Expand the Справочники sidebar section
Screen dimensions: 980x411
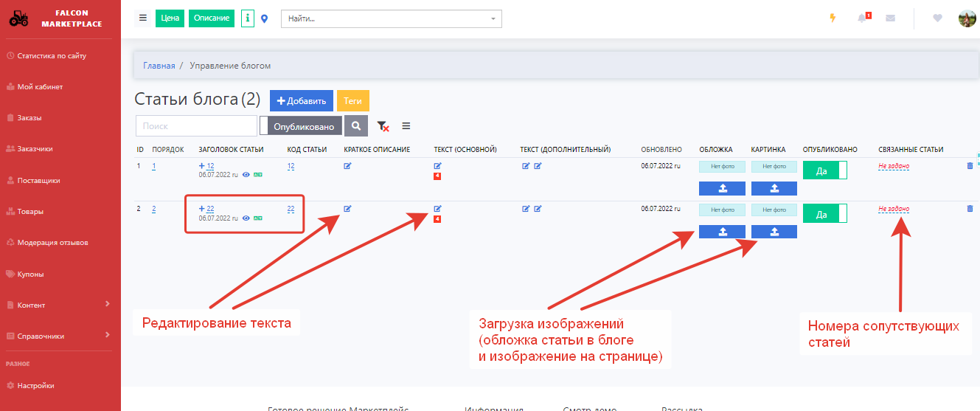(x=59, y=336)
